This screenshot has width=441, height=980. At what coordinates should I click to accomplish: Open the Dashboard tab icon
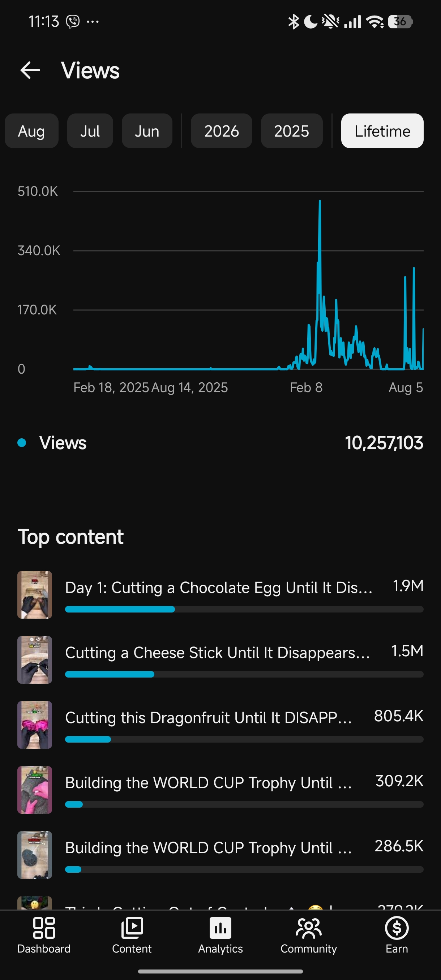[x=44, y=928]
